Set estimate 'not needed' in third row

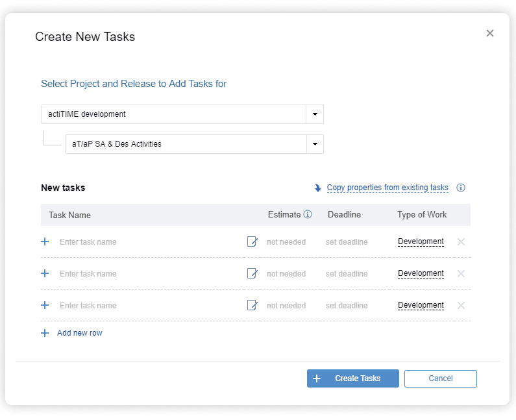pos(286,306)
